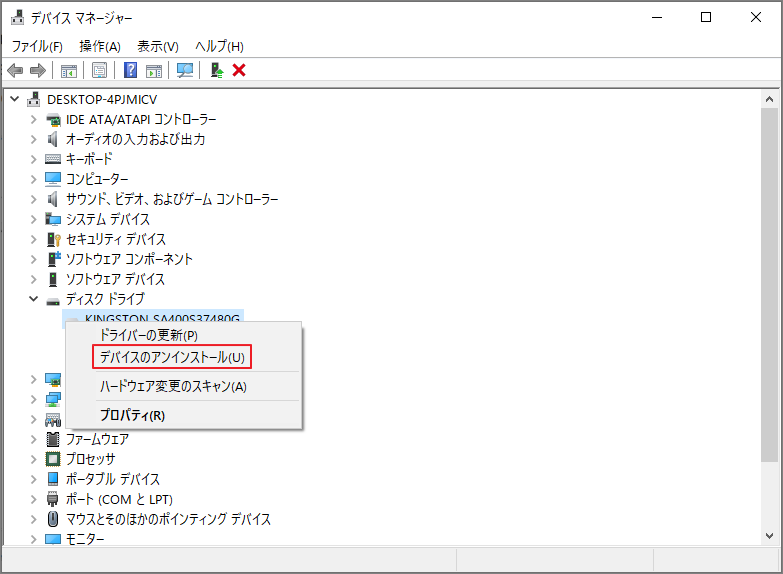
Task: Click the Update driver toolbar icon
Action: coord(216,70)
